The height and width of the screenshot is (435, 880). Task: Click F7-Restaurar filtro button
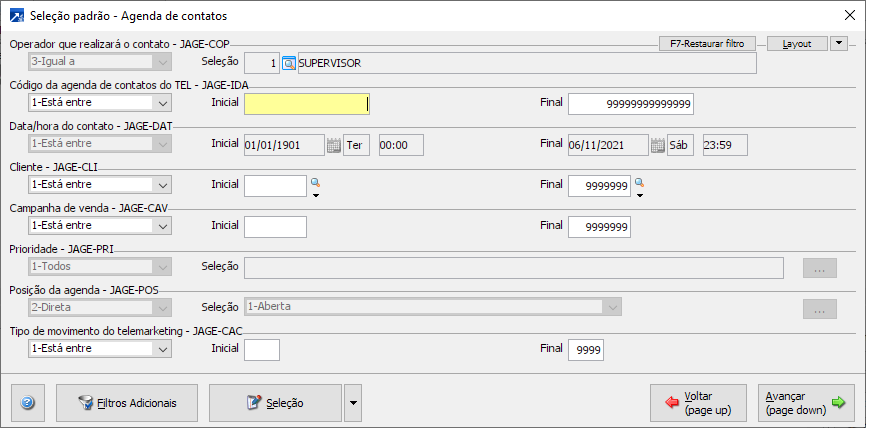click(707, 43)
